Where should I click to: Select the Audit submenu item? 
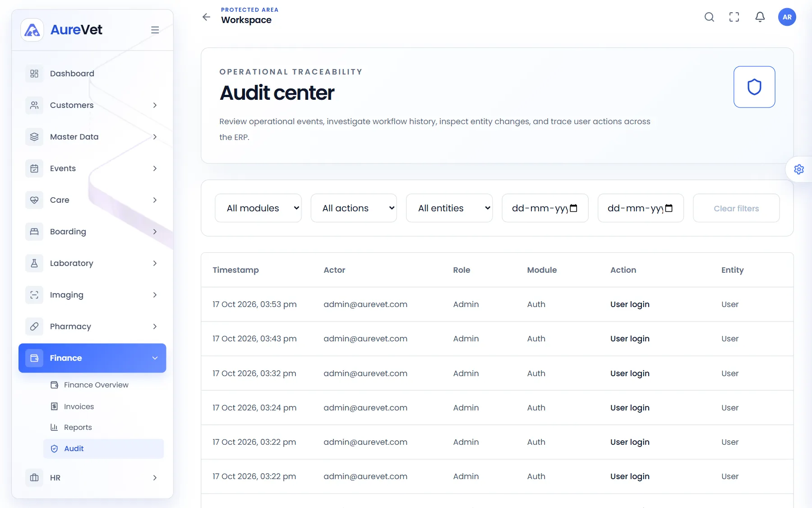coord(103,449)
